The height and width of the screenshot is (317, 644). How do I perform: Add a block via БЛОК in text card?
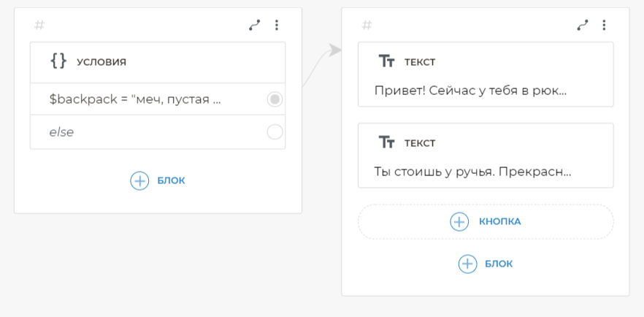486,264
